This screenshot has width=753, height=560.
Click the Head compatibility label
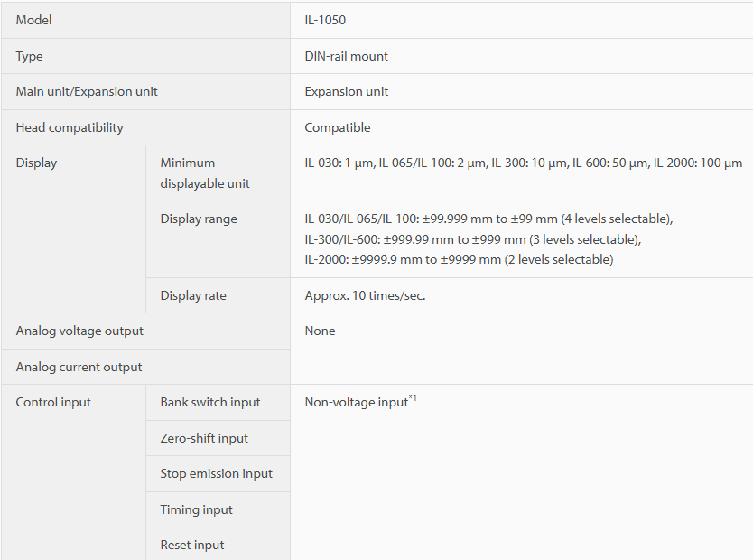(70, 127)
